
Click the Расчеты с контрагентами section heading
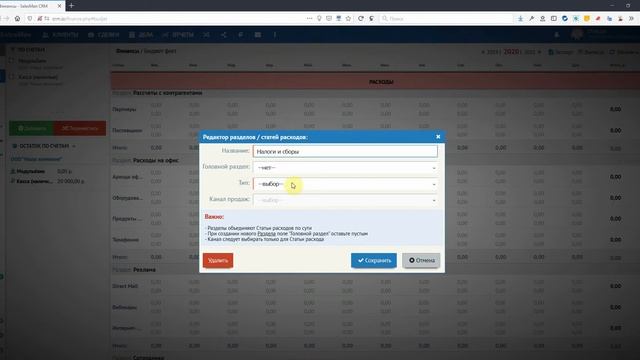click(167, 93)
